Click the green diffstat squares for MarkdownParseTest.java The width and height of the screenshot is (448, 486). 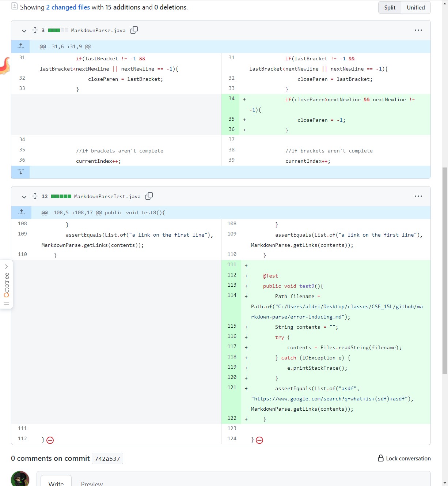coord(61,196)
